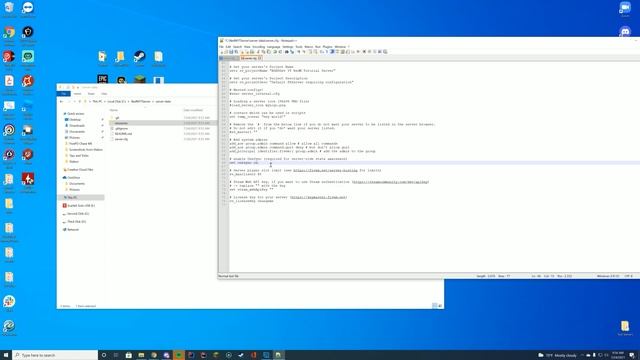This screenshot has width=640, height=360.
Task: Open the File menu in Notepad++
Action: [x=221, y=47]
